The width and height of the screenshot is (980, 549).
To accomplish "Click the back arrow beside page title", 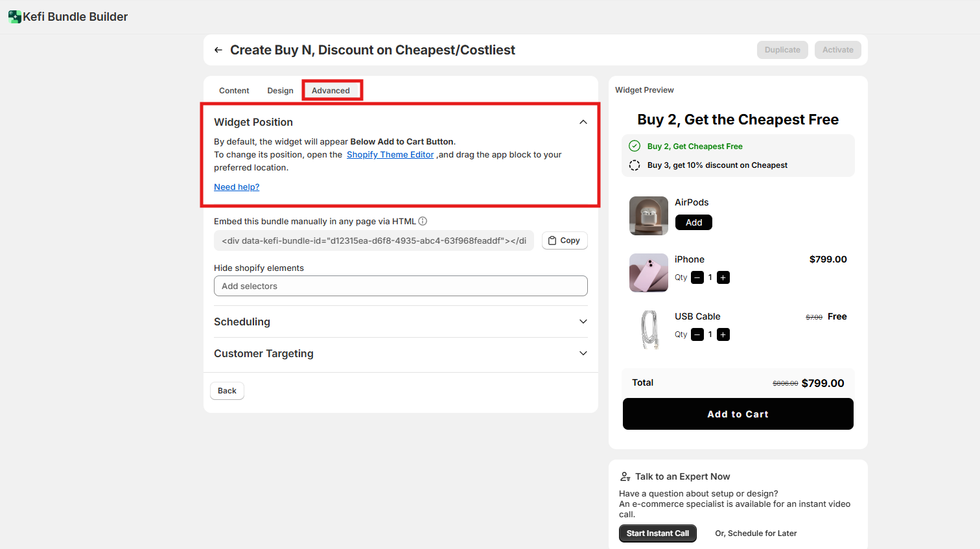I will coord(218,50).
